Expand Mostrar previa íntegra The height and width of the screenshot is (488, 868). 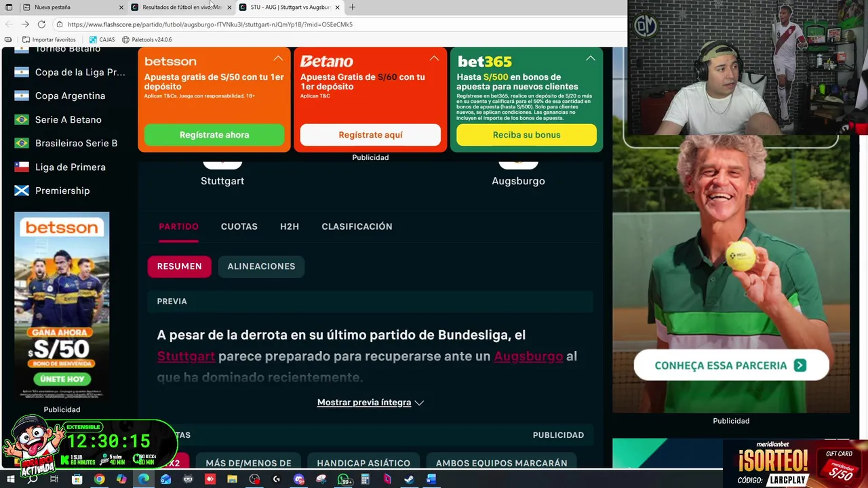370,403
